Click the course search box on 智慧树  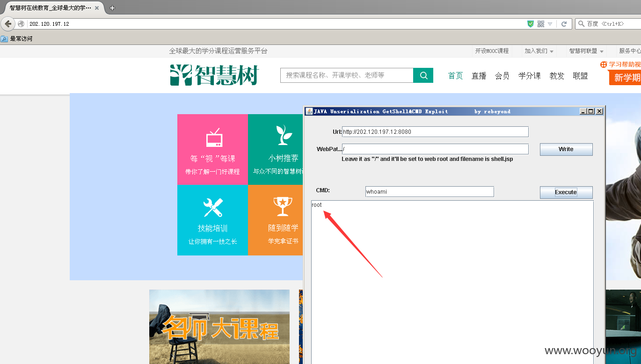(347, 75)
